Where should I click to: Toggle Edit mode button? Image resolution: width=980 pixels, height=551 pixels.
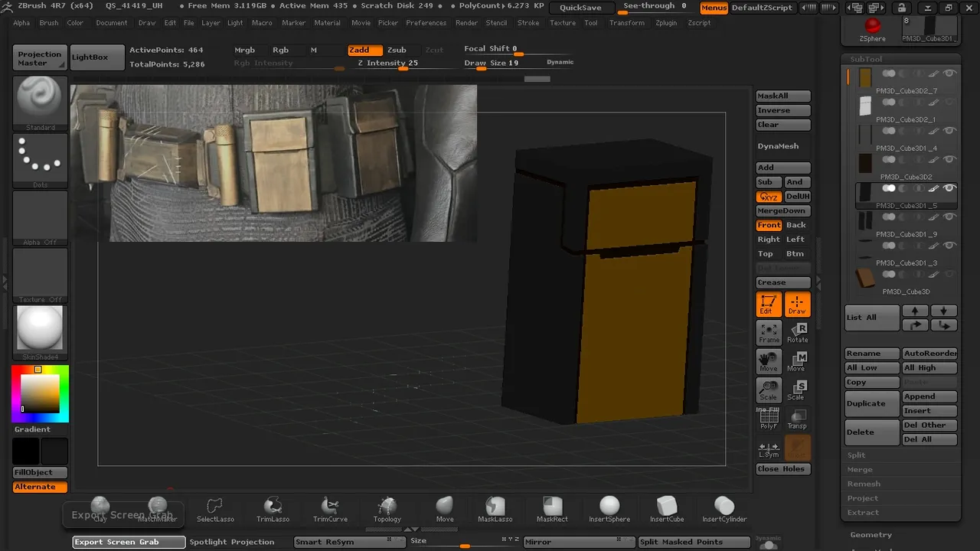click(769, 305)
